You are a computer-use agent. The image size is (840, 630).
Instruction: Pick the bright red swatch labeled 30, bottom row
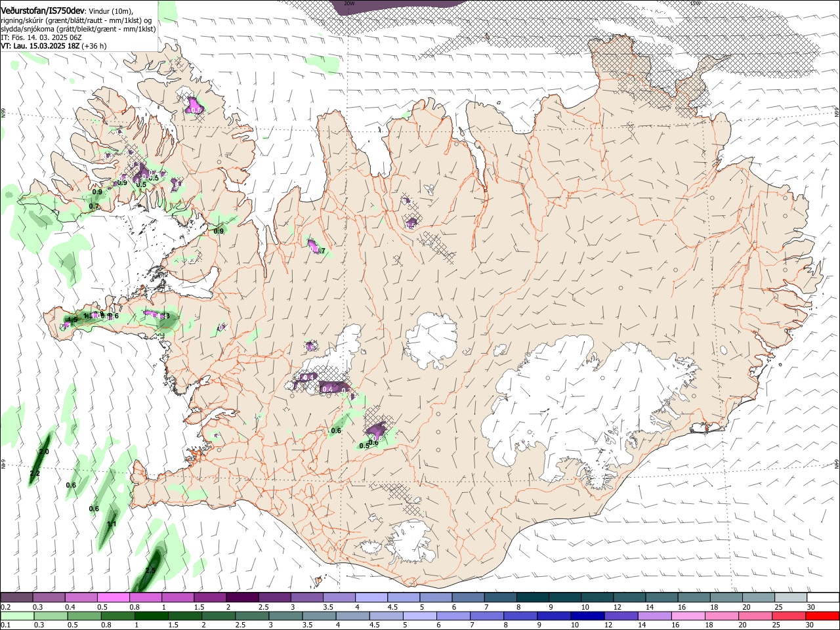(824, 616)
